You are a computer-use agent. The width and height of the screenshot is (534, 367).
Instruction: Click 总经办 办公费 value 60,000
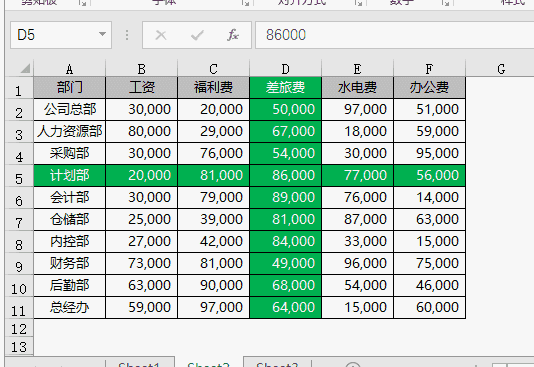click(429, 307)
